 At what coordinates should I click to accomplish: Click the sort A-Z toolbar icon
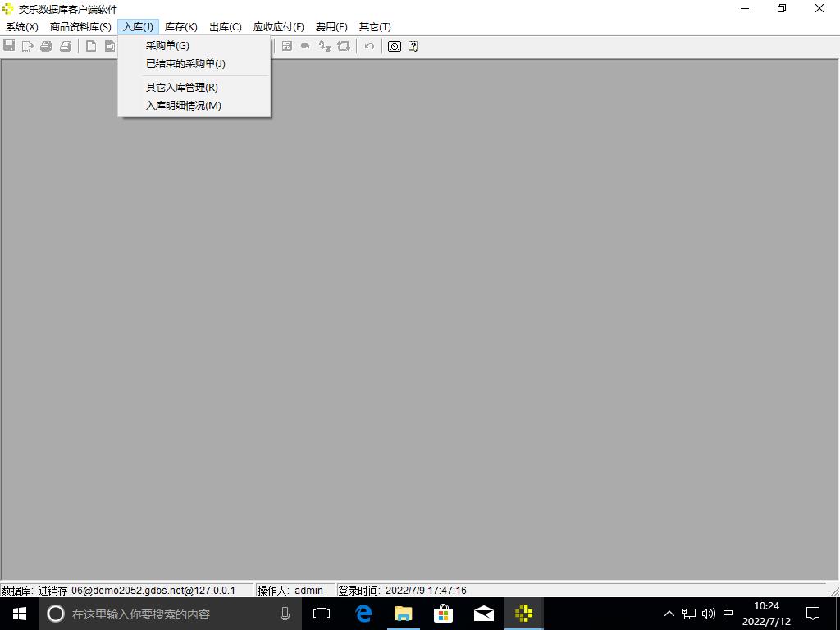click(x=325, y=46)
